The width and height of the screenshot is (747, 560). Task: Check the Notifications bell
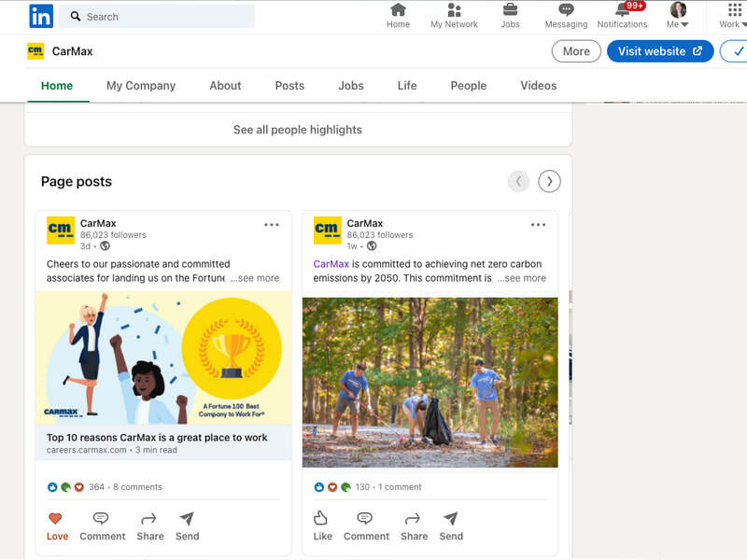coord(622,16)
